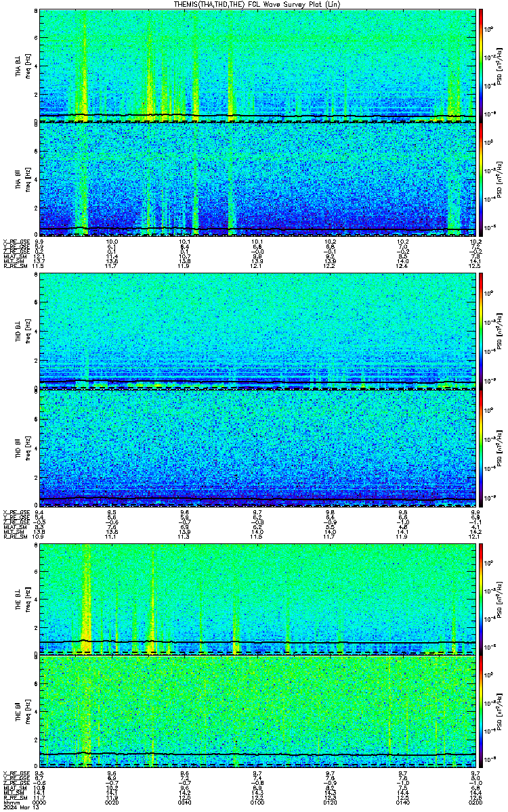Select the THA B-perpendicular spectrogram panel

pos(257,66)
